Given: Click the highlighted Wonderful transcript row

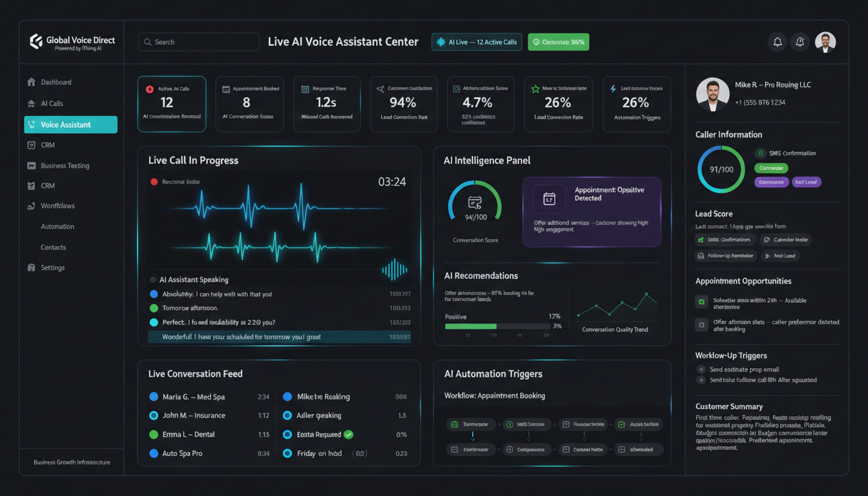Looking at the screenshot, I should pyautogui.click(x=280, y=336).
